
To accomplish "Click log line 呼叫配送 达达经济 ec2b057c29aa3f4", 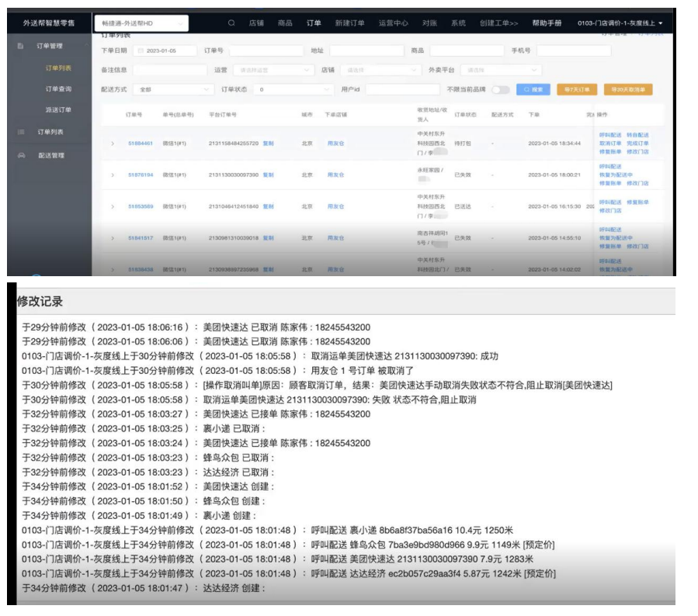I will 289,574.
